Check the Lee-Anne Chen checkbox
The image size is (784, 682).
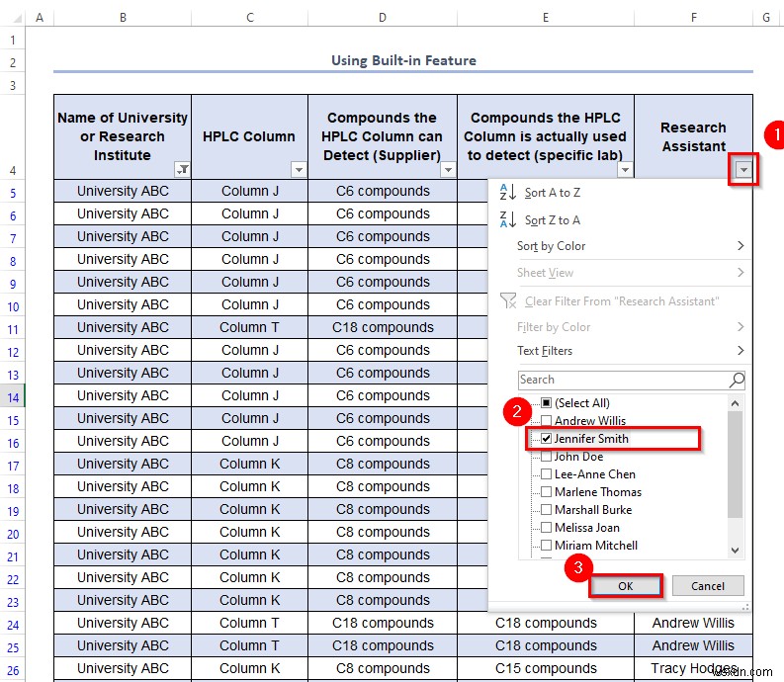[x=546, y=474]
